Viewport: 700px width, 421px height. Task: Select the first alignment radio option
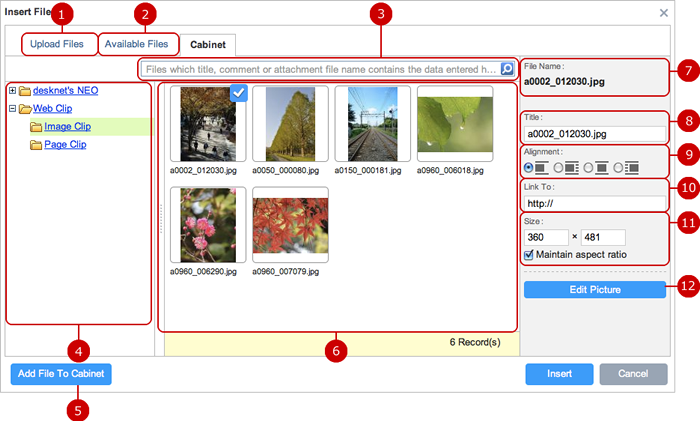tap(529, 167)
